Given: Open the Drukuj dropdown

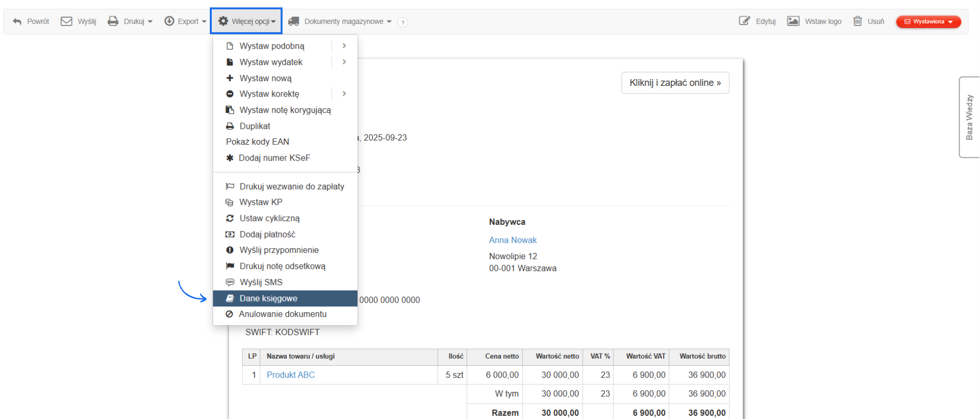Looking at the screenshot, I should click(130, 21).
